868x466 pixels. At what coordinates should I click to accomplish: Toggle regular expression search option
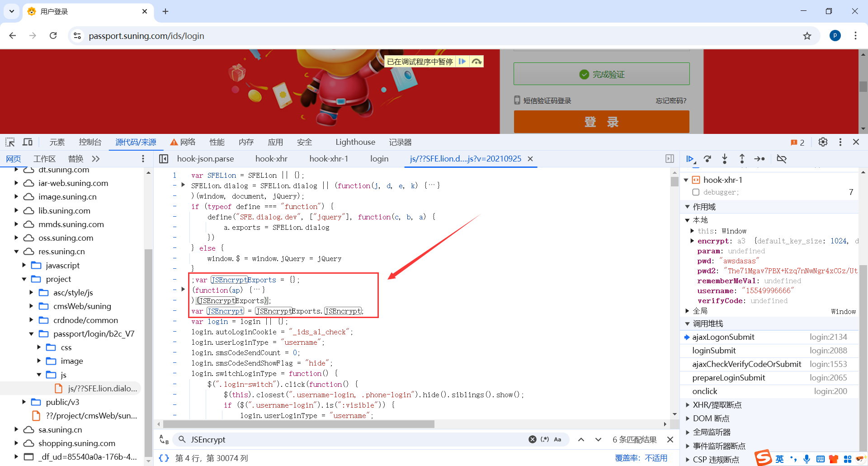(x=545, y=439)
